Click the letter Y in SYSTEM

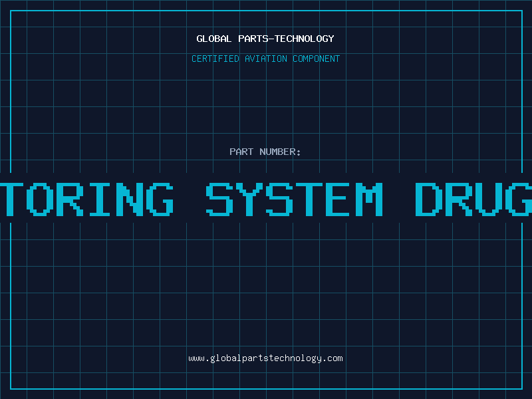[249, 199]
